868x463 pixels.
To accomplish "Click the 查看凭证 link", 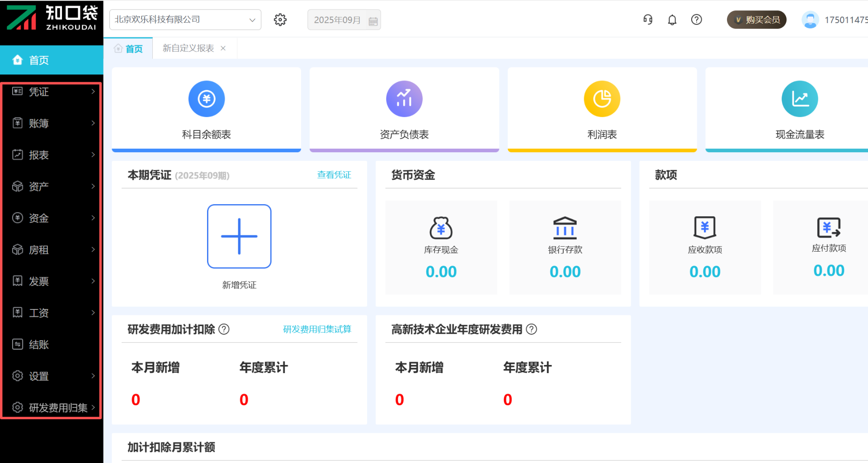I will (x=334, y=175).
